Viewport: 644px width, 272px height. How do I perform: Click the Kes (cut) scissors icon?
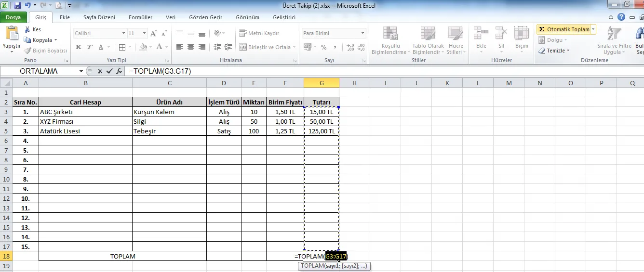click(x=27, y=29)
